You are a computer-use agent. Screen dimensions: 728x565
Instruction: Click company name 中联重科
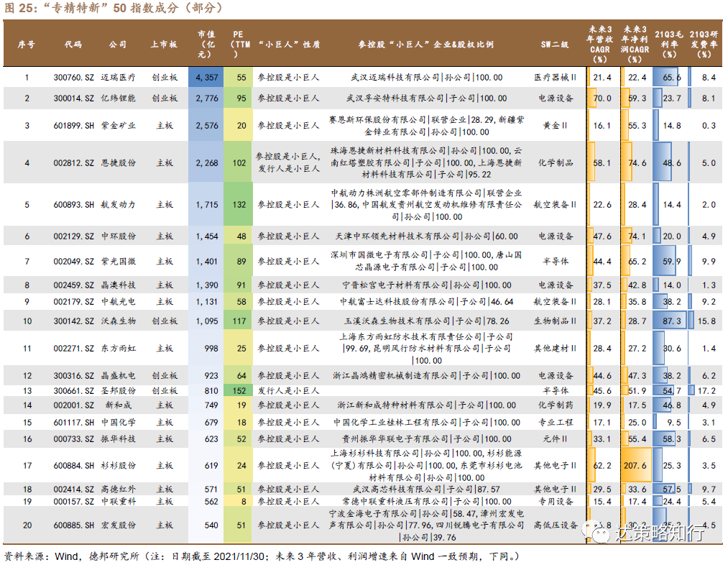pos(119,502)
